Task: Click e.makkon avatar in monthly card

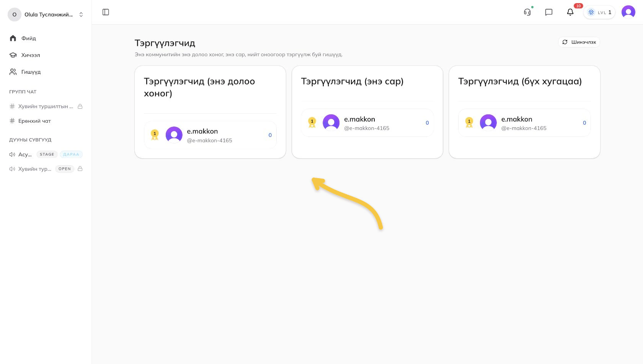Action: 331,123
